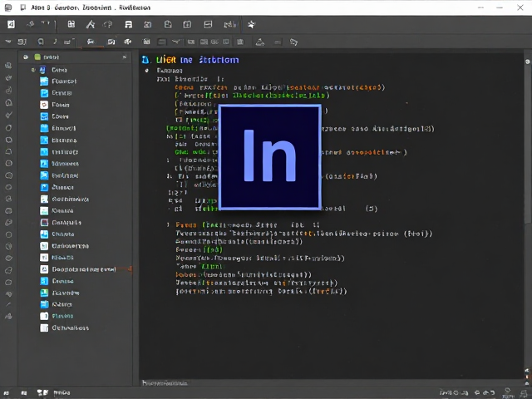Click the checkmark icon in left sidebar
This screenshot has width=532, height=399.
coord(9,115)
